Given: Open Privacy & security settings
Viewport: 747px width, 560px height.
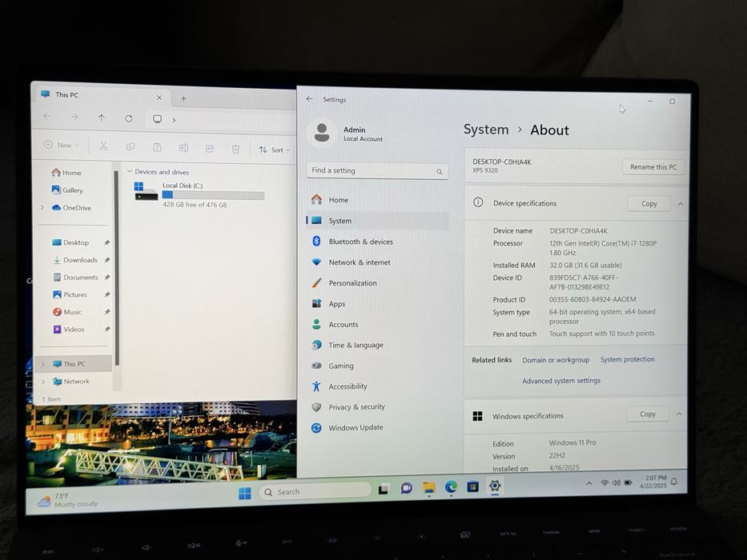Looking at the screenshot, I should click(377, 407).
